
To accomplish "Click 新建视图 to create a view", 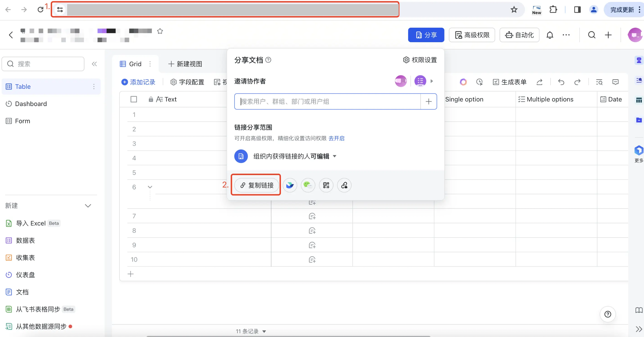I will (185, 64).
